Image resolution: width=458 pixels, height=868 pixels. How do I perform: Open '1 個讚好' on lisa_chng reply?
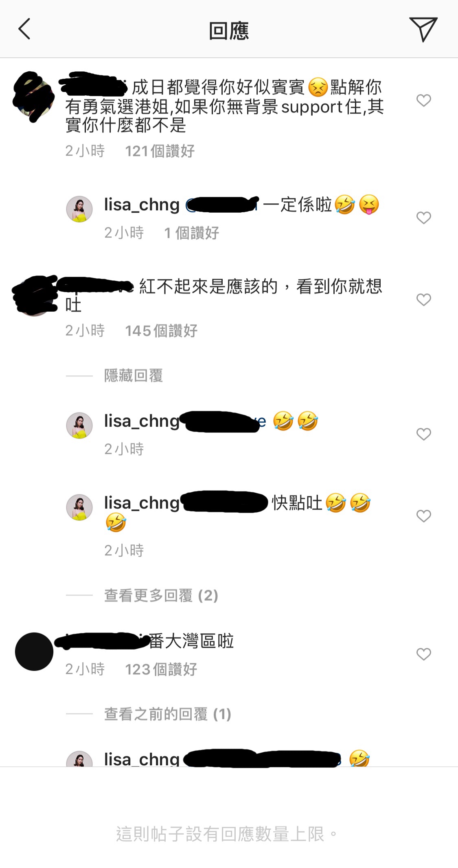tap(191, 233)
